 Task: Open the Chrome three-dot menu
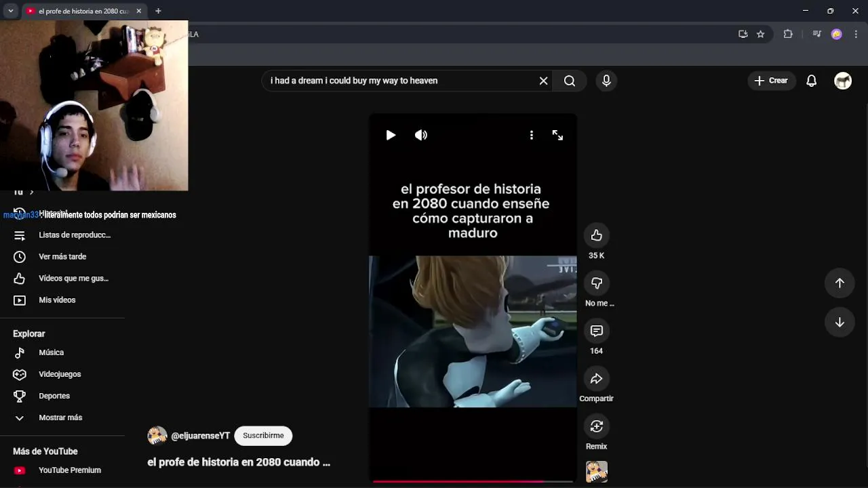(x=856, y=34)
